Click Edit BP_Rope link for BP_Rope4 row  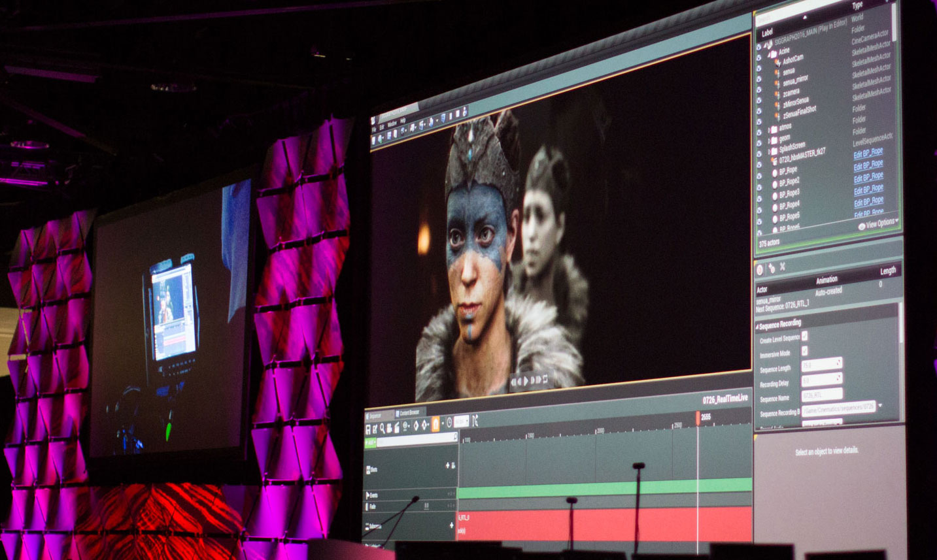[x=868, y=189]
